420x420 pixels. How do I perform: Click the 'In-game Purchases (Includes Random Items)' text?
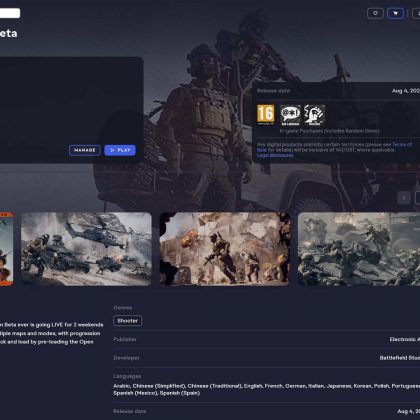329,131
